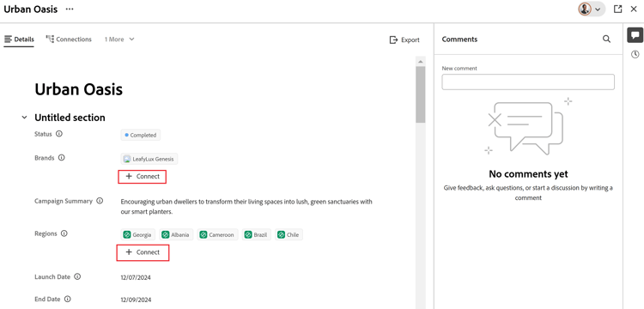Screen dimensions: 644x309
Task: Open the user avatar dropdown
Action: [592, 9]
